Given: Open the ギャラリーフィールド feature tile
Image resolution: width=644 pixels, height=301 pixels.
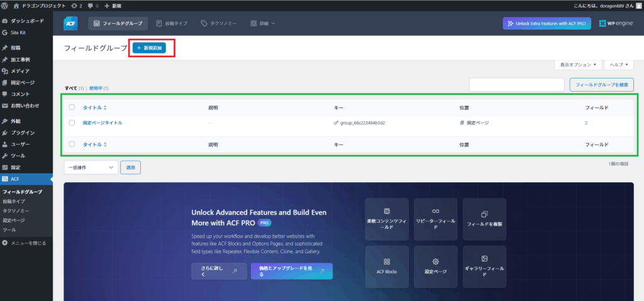Looking at the screenshot, I should pos(484,266).
